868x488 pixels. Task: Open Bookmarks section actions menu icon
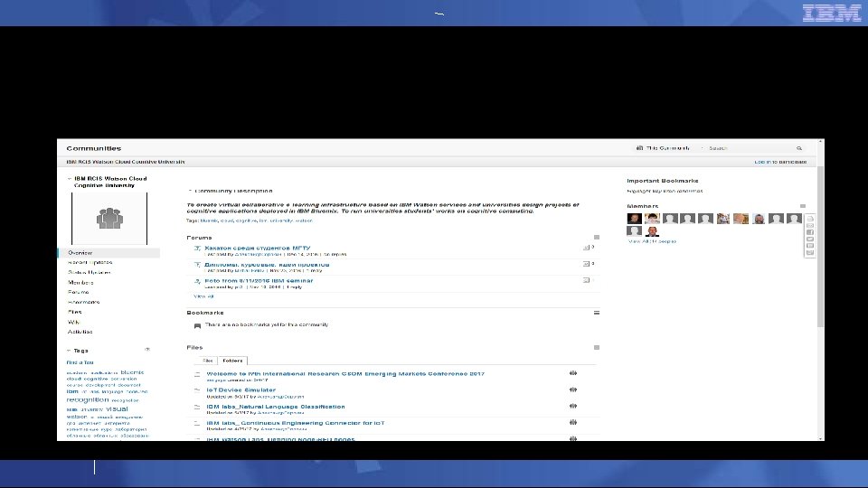pos(596,313)
